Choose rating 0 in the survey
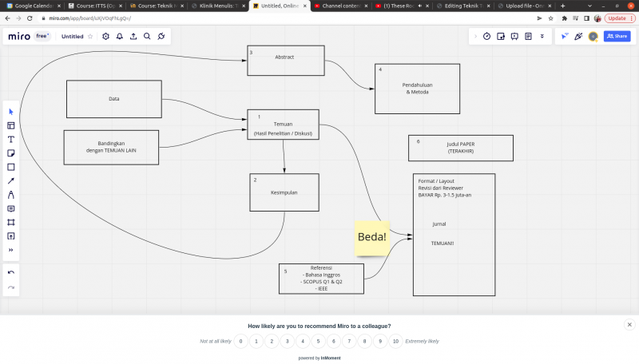Viewport: 639px width, 364px height. [x=241, y=341]
